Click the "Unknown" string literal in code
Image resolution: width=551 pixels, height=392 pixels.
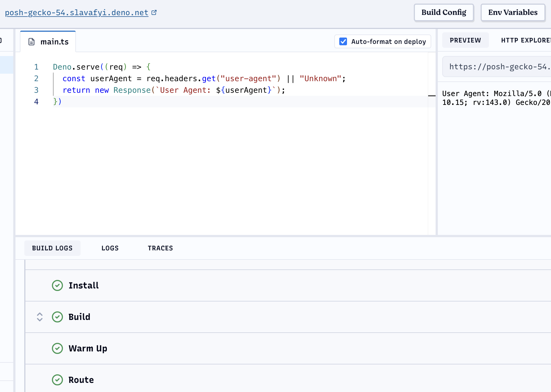(x=320, y=78)
